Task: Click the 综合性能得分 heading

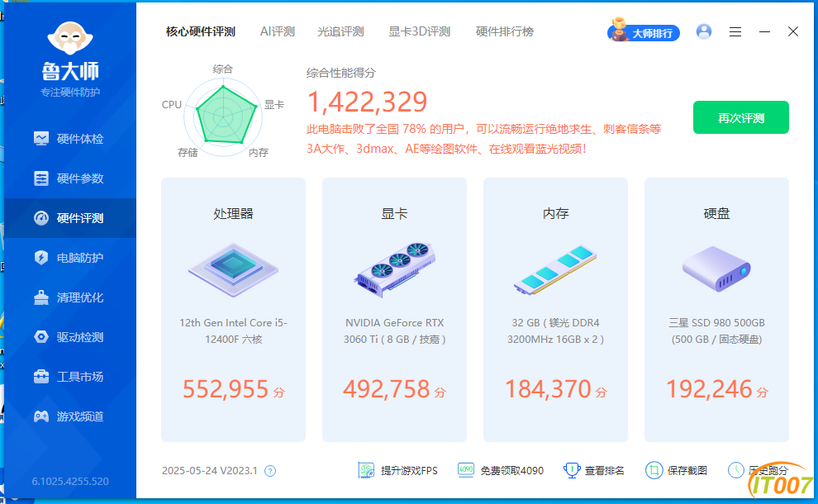Action: click(340, 73)
